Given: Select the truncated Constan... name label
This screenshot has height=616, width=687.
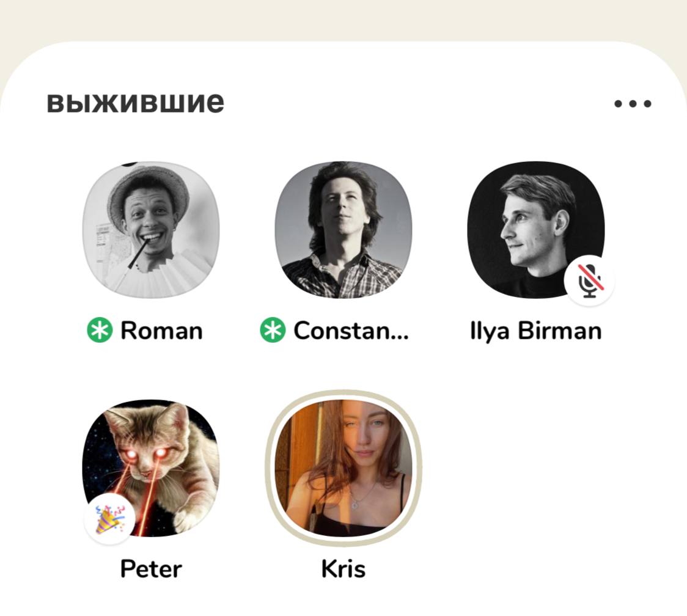Looking at the screenshot, I should (351, 331).
